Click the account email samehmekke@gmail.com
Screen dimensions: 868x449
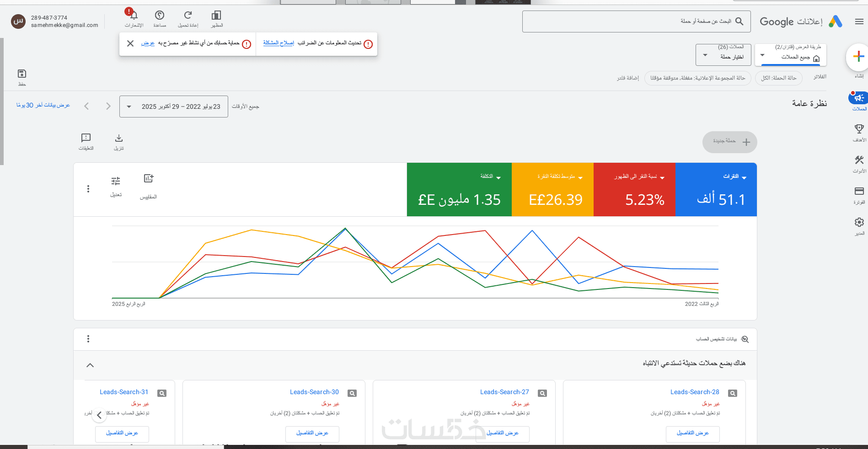point(64,25)
